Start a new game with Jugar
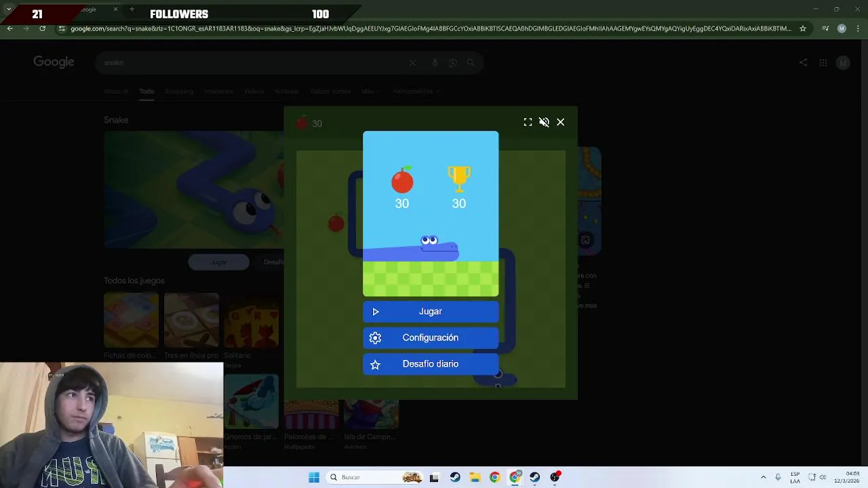 431,312
